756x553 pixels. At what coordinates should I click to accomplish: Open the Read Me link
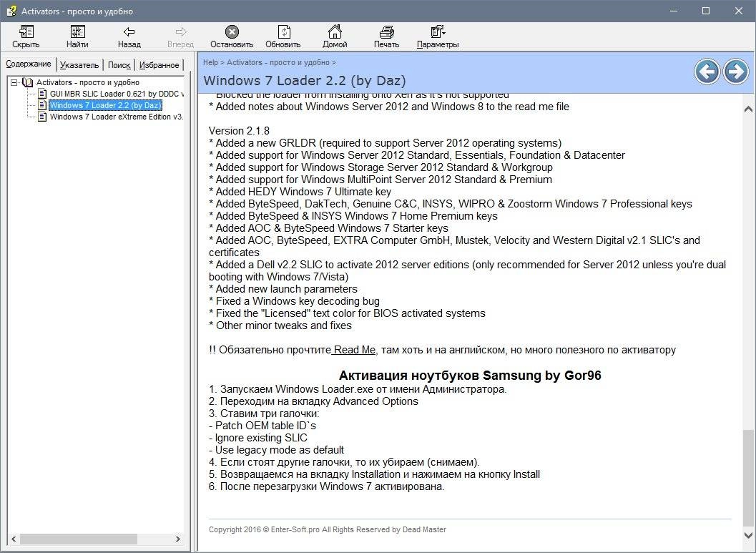click(354, 350)
